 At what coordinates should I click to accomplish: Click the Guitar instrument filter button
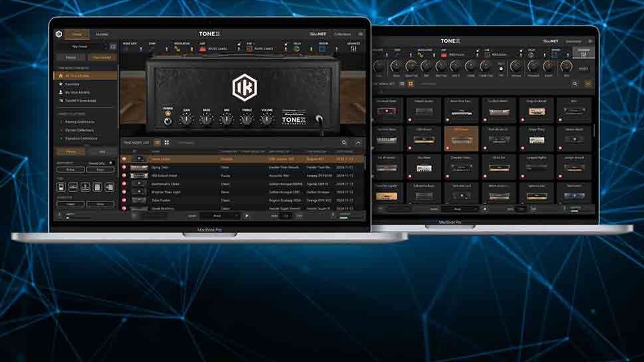(x=71, y=170)
